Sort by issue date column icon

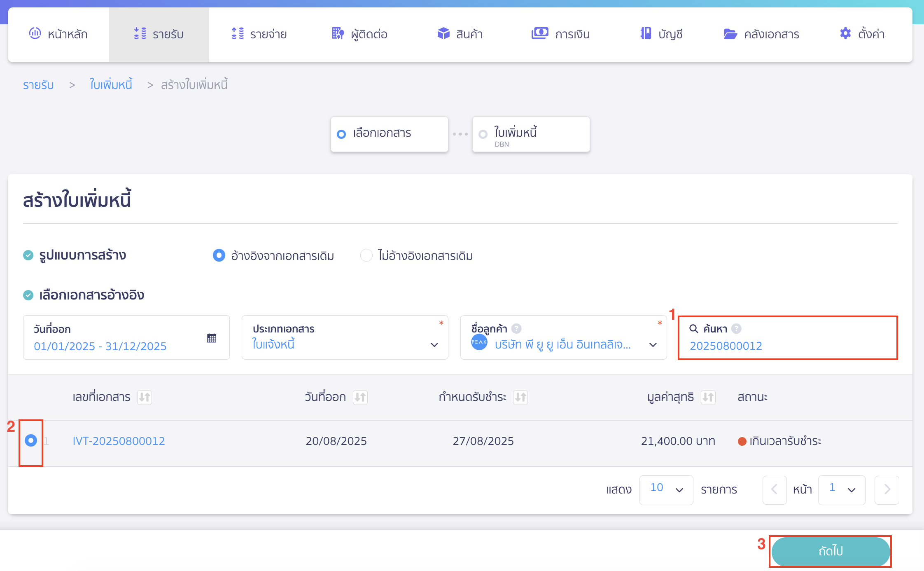[360, 397]
